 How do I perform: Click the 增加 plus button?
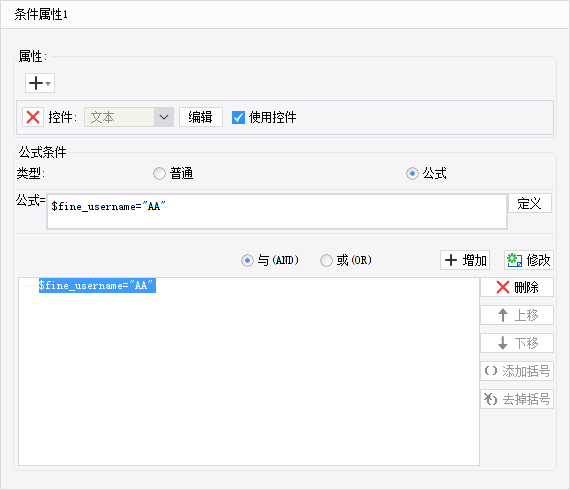pyautogui.click(x=465, y=260)
